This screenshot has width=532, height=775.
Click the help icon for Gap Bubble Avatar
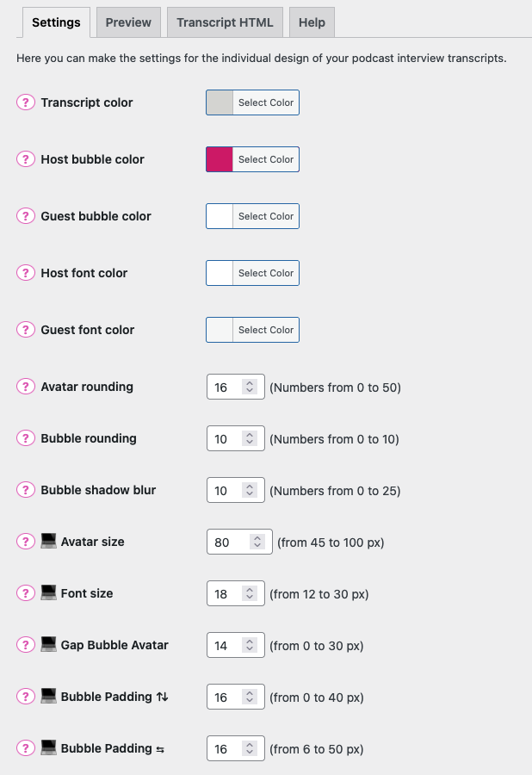click(x=25, y=644)
